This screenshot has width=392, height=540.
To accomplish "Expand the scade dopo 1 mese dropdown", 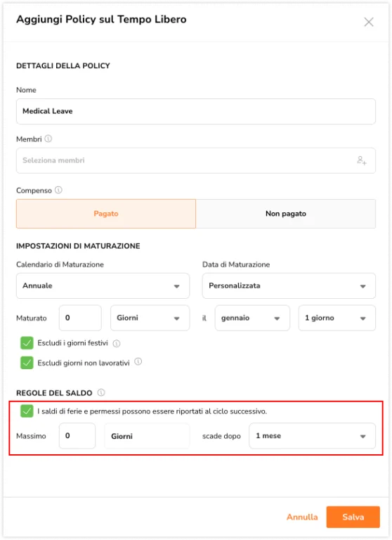I will pyautogui.click(x=312, y=436).
